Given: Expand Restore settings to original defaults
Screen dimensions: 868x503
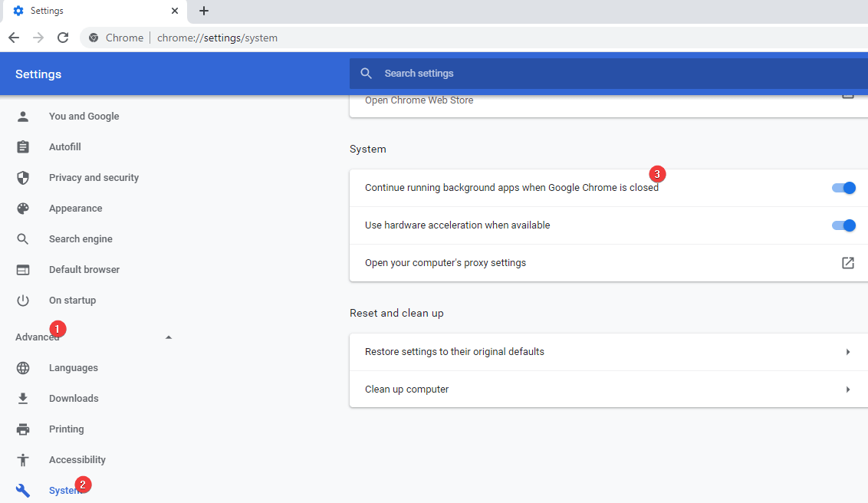Looking at the screenshot, I should click(847, 352).
